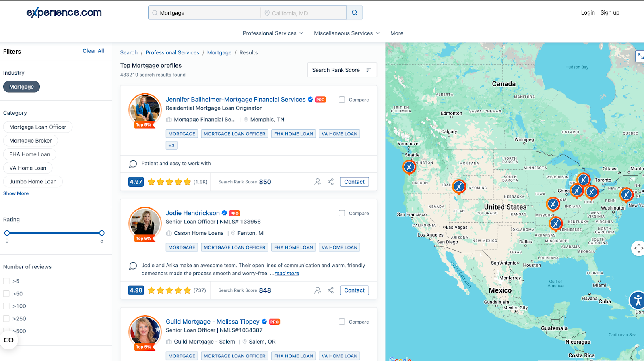
Task: Click the location input field
Action: tap(304, 13)
